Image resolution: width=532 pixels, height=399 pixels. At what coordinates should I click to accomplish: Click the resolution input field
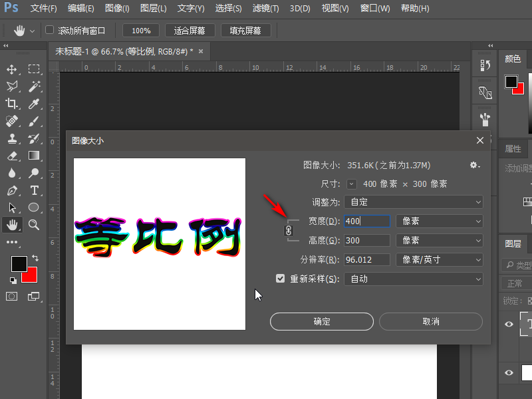pos(367,260)
